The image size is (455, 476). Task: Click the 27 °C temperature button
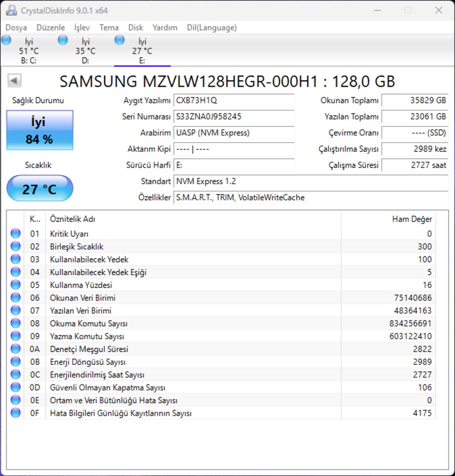pyautogui.click(x=40, y=188)
